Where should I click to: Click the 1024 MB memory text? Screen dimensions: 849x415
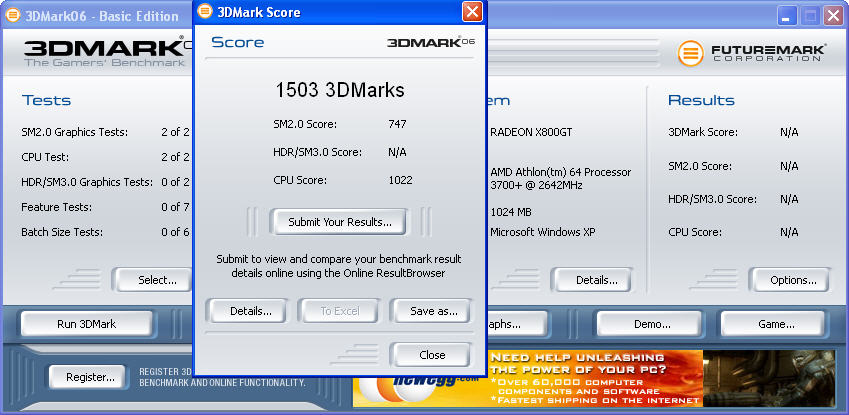tap(511, 212)
